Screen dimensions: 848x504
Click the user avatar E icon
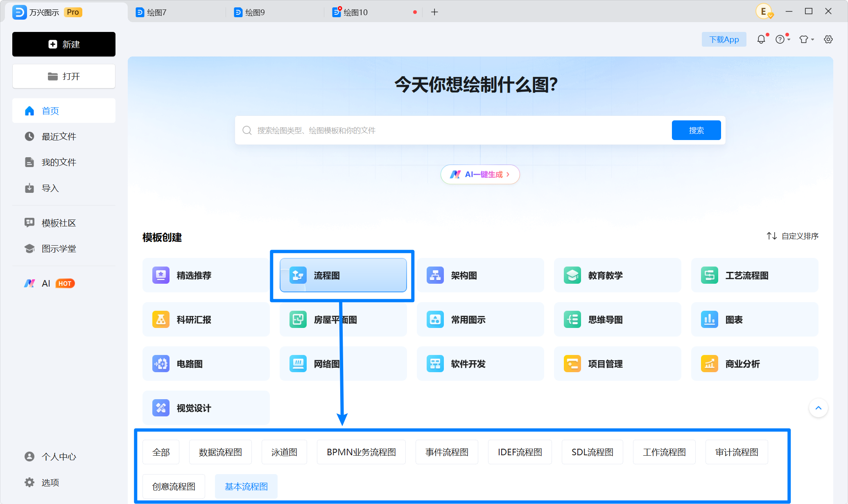(x=764, y=11)
